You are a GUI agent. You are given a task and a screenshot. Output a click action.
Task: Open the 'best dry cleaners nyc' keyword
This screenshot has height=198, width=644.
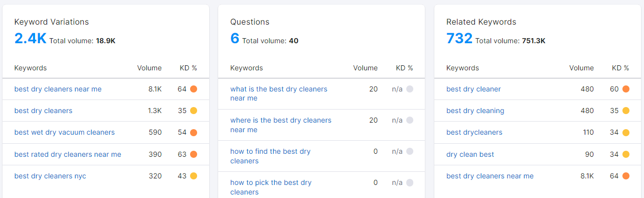coord(50,176)
